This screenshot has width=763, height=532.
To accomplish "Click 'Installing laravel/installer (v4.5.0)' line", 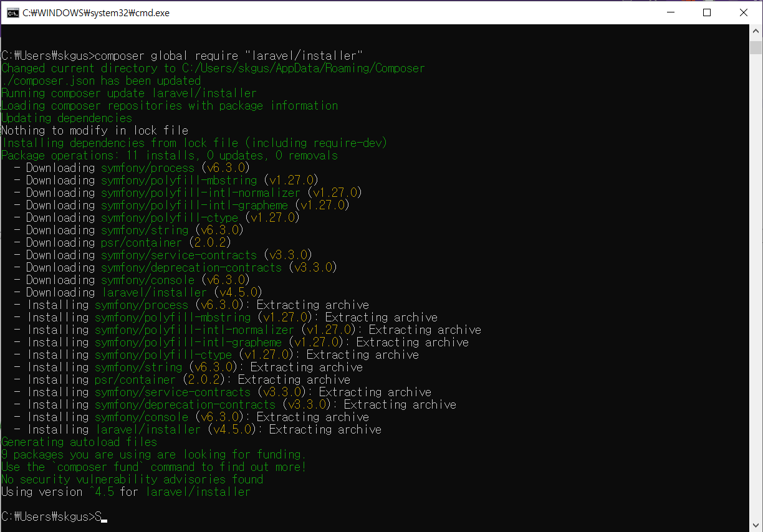I will pos(198,429).
